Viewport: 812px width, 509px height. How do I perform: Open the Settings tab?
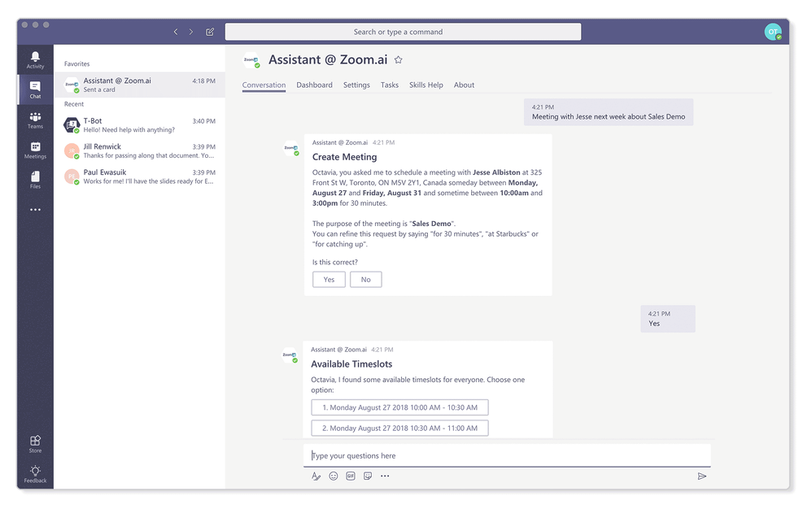[x=356, y=85]
